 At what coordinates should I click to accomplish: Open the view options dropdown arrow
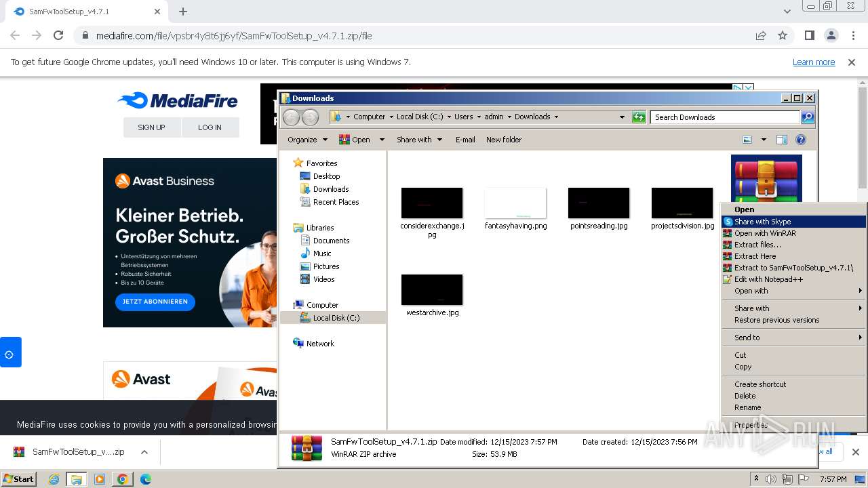pyautogui.click(x=764, y=140)
